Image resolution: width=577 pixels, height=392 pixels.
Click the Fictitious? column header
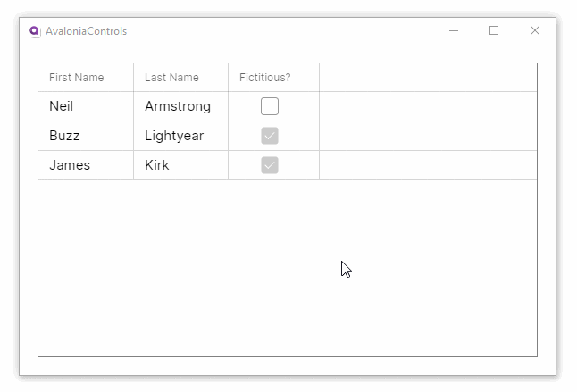[265, 78]
